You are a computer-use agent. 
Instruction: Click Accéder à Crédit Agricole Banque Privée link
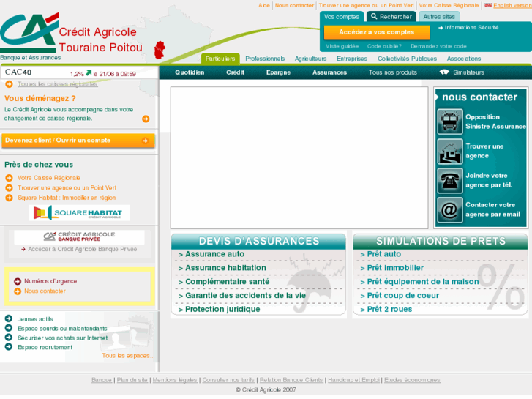point(83,249)
